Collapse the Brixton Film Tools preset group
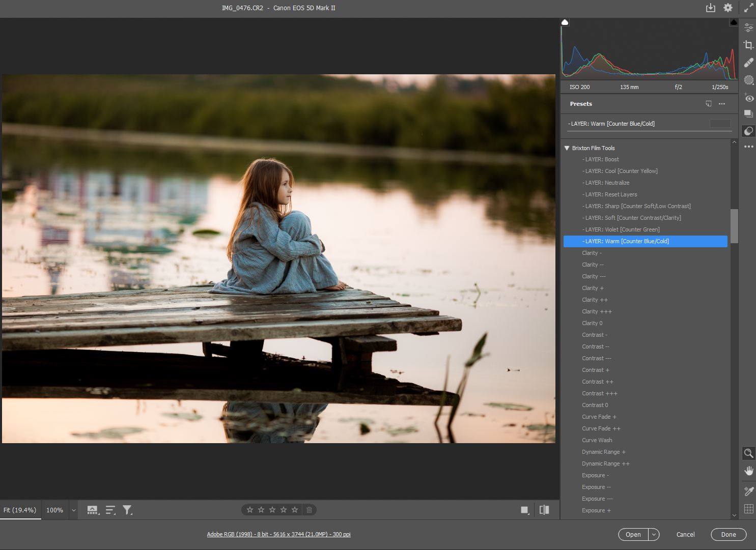The height and width of the screenshot is (550, 756). 567,148
